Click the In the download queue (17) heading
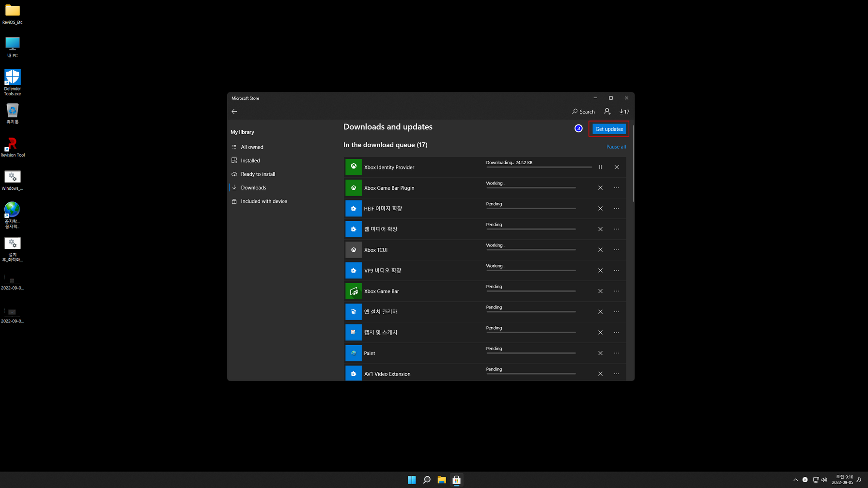The width and height of the screenshot is (868, 488). [x=386, y=145]
